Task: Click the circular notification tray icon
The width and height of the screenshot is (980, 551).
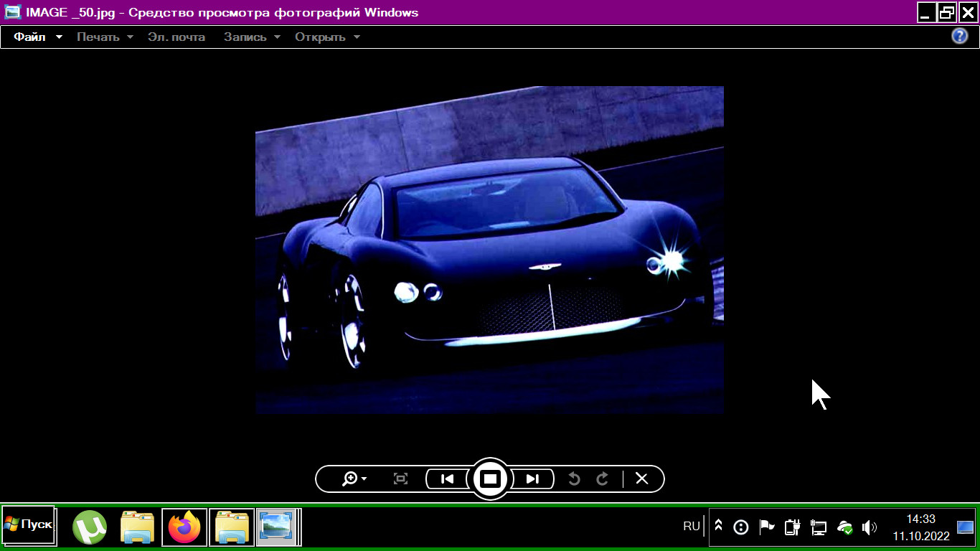Action: pyautogui.click(x=741, y=527)
